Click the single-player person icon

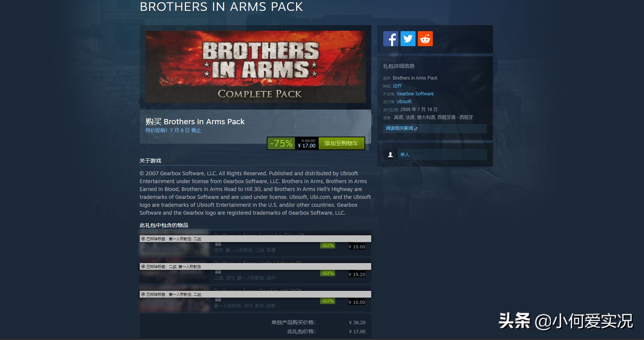pyautogui.click(x=390, y=155)
